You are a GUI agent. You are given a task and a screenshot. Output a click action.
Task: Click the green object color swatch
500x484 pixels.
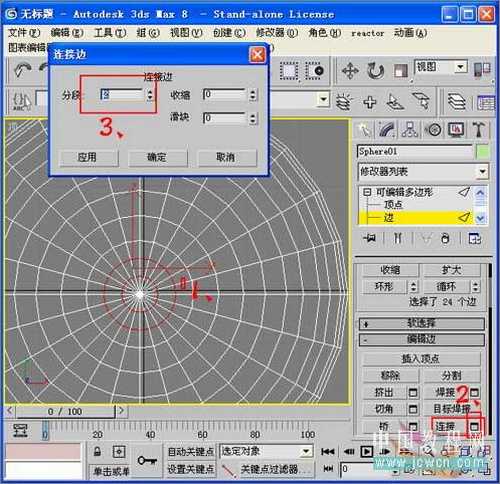483,152
